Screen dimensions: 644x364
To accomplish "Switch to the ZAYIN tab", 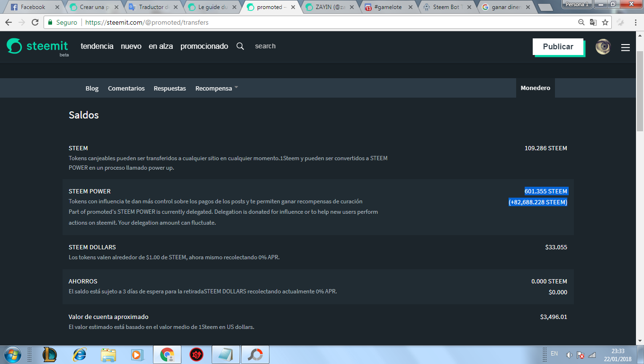I will click(329, 7).
